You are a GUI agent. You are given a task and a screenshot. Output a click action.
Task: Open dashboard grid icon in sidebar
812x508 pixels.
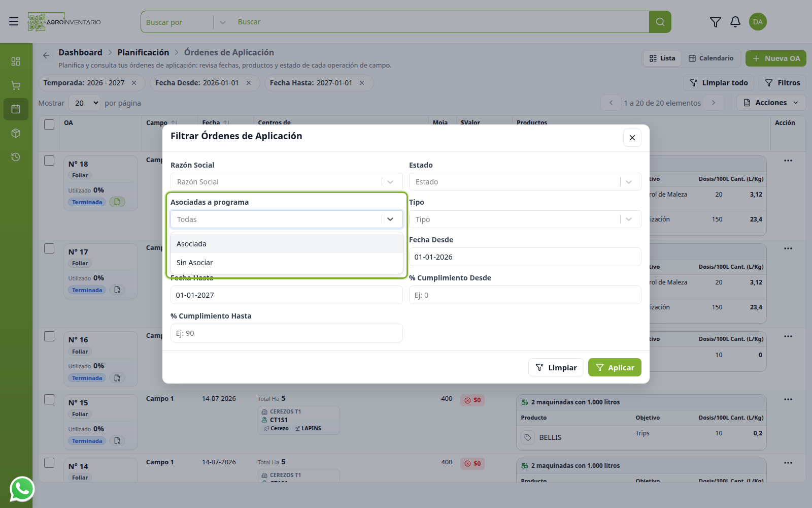[x=16, y=61]
